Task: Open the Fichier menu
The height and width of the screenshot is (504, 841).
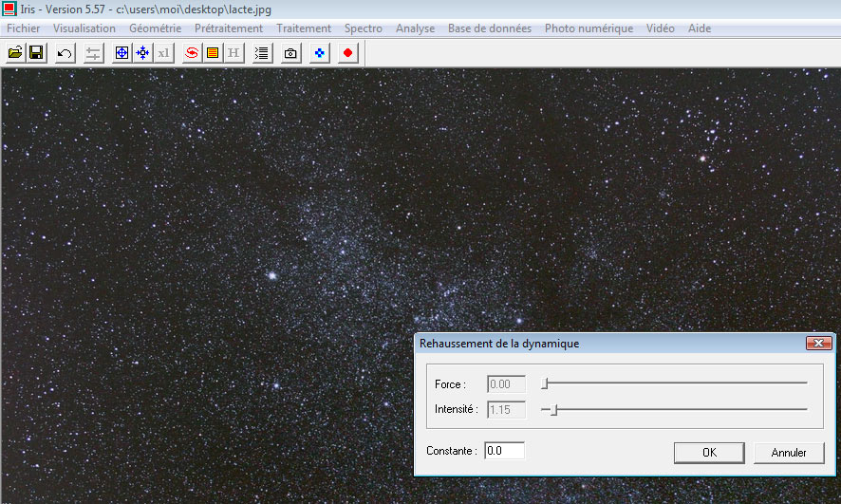Action: (x=23, y=28)
